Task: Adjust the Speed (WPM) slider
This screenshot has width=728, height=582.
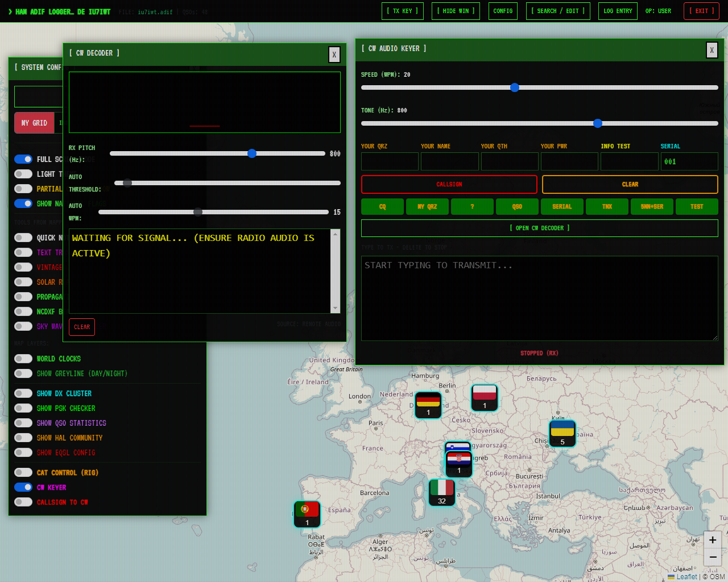Action: (515, 88)
